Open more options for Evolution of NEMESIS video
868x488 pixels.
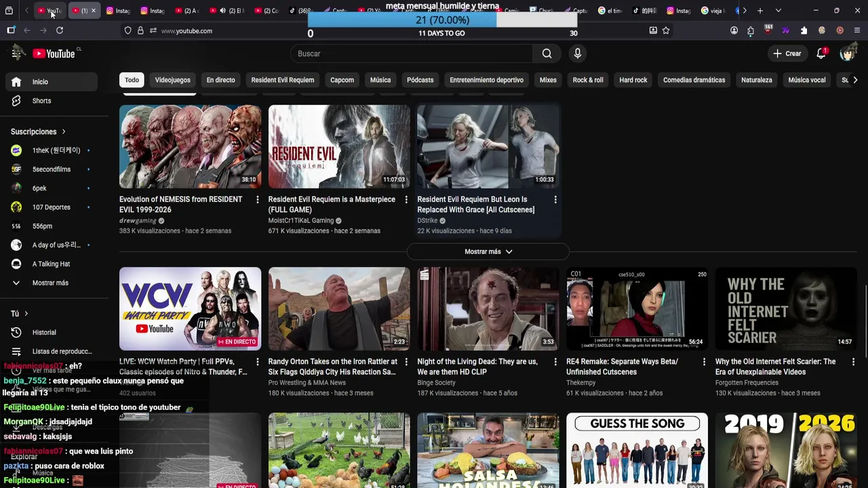click(257, 199)
